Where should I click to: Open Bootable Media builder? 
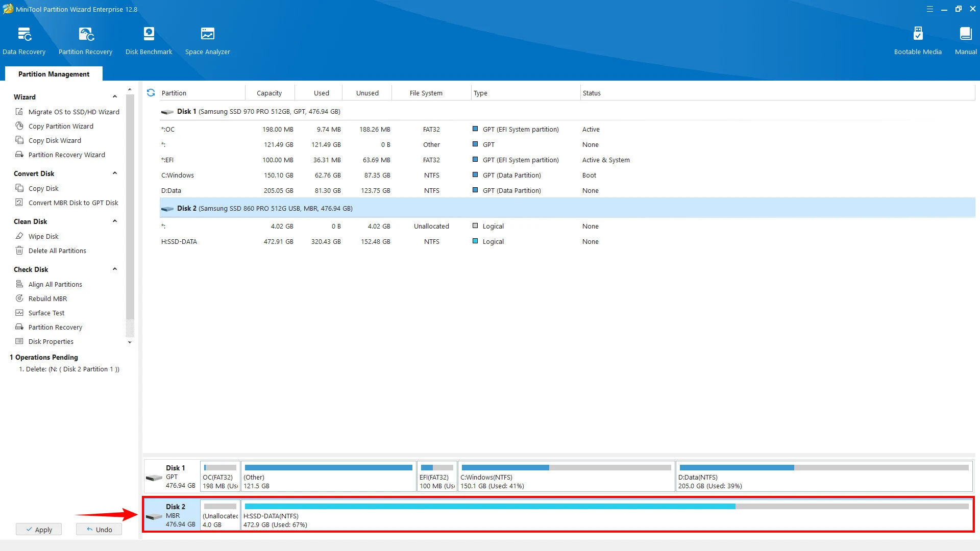click(918, 41)
